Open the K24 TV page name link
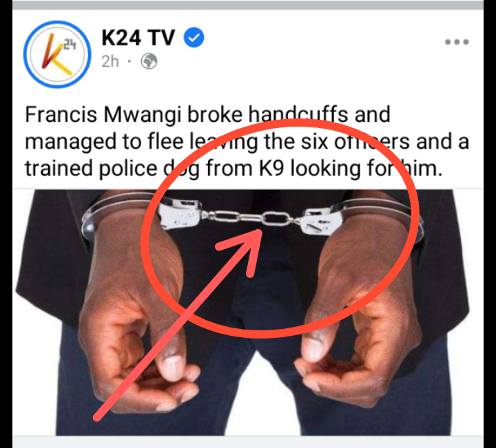Image resolution: width=496 pixels, height=448 pixels. 138,38
